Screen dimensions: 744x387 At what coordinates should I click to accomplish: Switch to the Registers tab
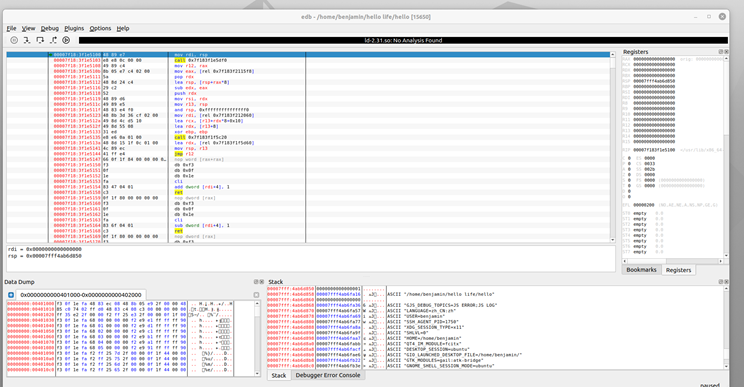tap(679, 270)
